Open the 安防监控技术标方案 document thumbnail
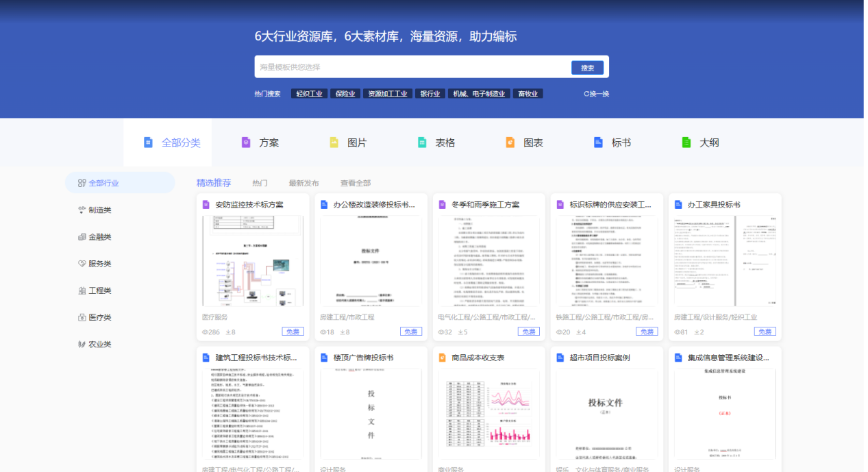868x472 pixels. [253, 260]
